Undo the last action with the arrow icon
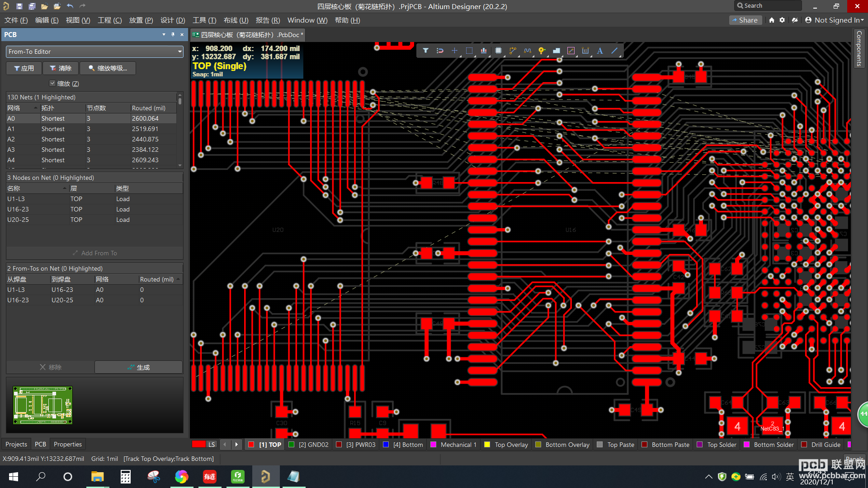868x488 pixels. [x=70, y=6]
